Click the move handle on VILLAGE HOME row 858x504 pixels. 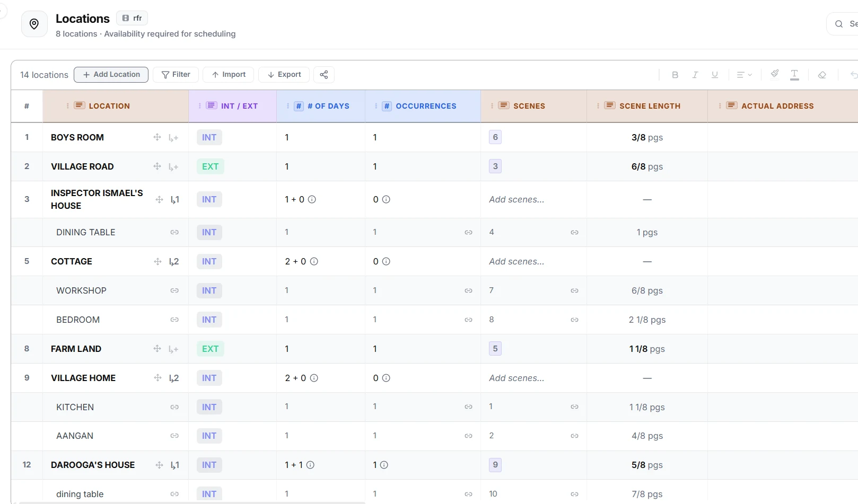click(x=157, y=378)
